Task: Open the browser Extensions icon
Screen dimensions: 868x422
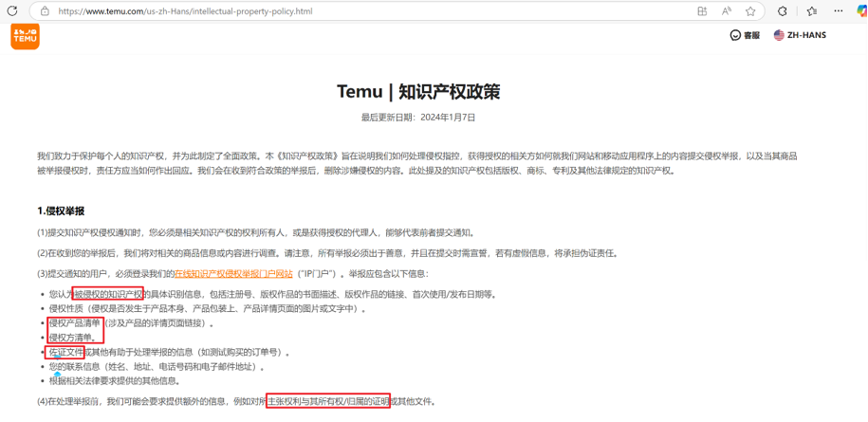Action: coord(783,11)
